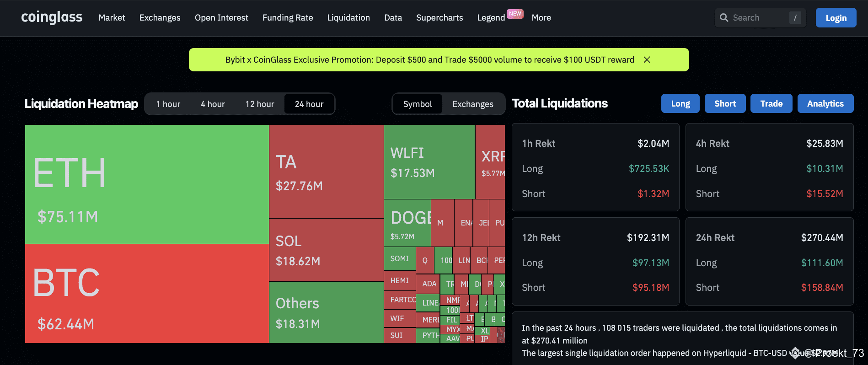The image size is (868, 365).
Task: Click the coinglass logo
Action: (x=52, y=17)
